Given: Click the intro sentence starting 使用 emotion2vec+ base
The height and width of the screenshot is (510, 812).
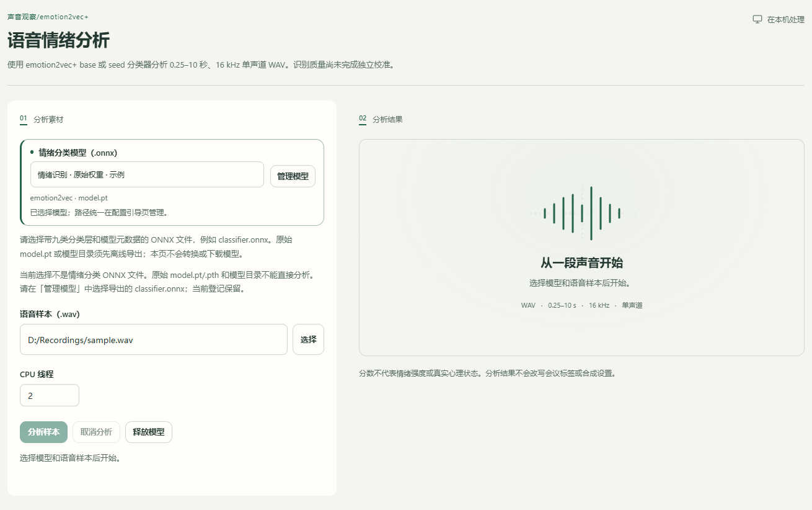Looking at the screenshot, I should coord(201,65).
